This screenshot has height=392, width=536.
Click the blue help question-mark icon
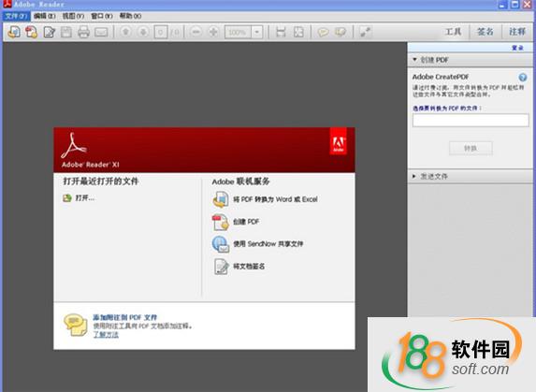coord(523,78)
